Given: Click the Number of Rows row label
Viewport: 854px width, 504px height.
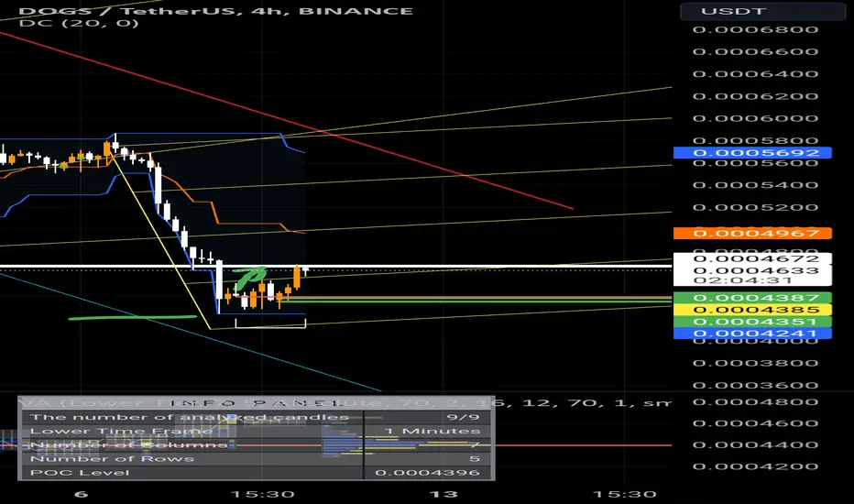Looking at the screenshot, I should pos(112,459).
